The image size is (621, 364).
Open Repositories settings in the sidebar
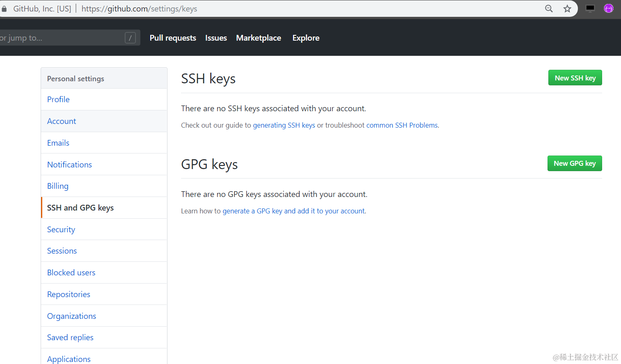[x=104, y=294]
